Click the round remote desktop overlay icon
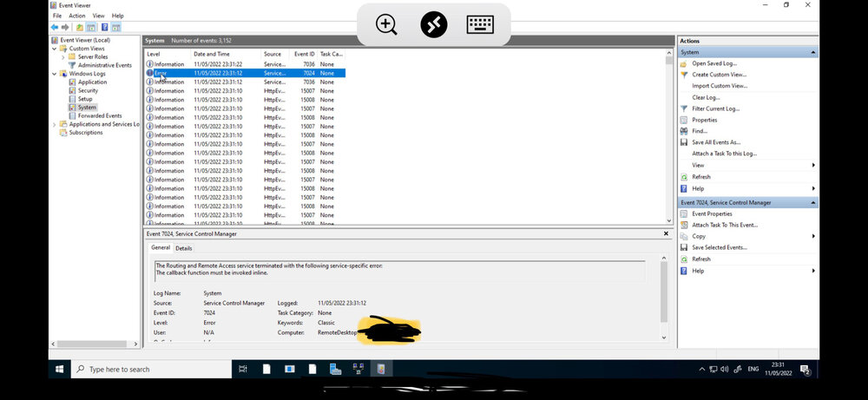868x400 pixels. click(433, 24)
